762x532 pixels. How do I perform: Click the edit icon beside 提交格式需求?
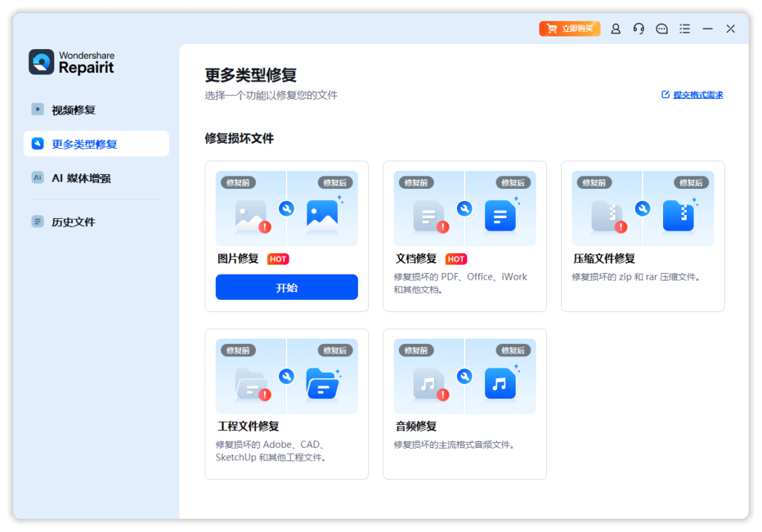[665, 94]
